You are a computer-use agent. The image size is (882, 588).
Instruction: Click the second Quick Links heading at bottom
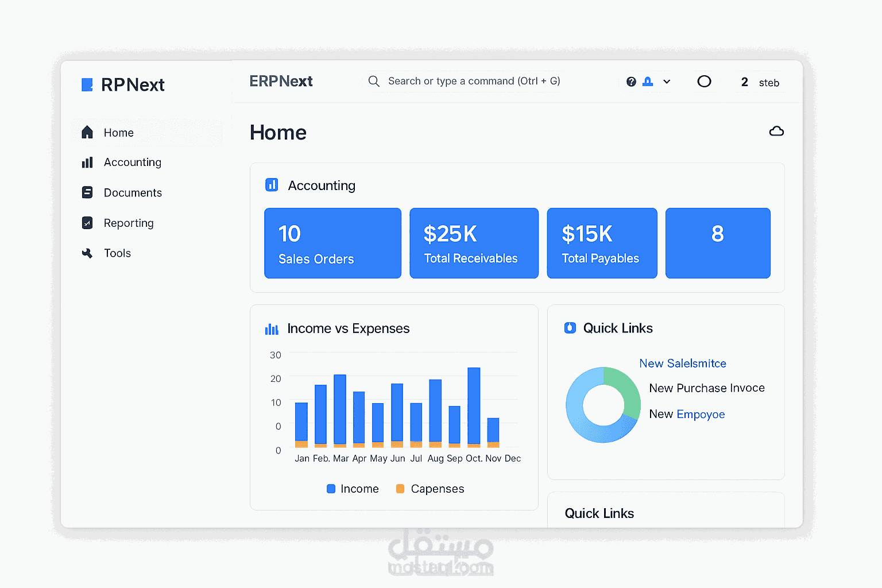click(599, 513)
